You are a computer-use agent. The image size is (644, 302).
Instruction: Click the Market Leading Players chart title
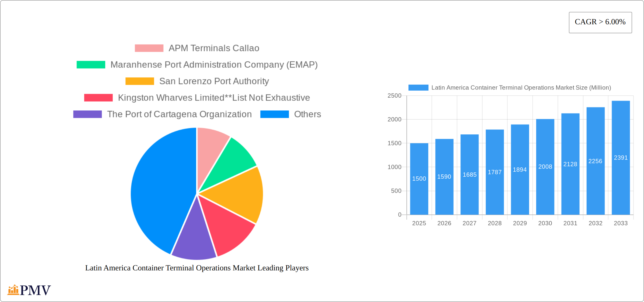coord(197,268)
